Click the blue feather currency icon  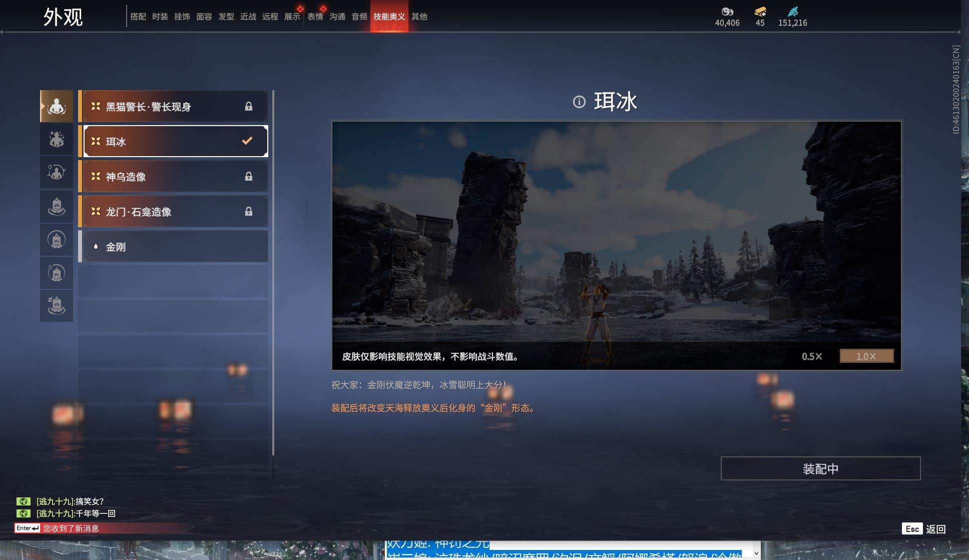pos(793,12)
